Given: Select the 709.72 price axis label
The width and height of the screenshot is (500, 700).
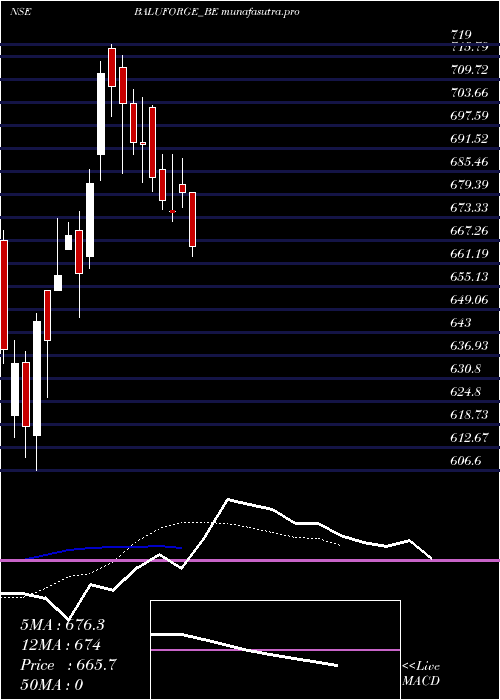Looking at the screenshot, I should [x=469, y=70].
